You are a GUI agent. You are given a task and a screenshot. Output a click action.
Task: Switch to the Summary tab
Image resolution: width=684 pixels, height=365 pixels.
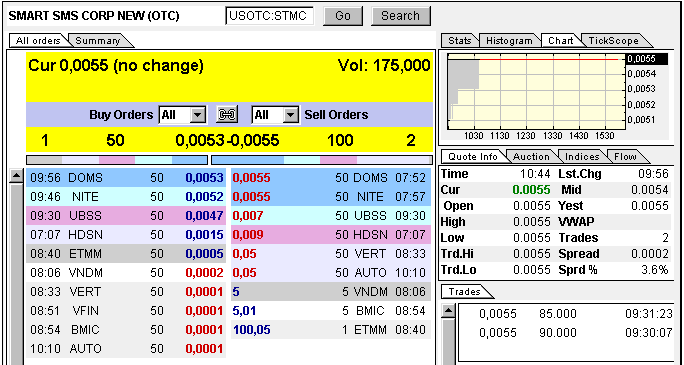(98, 41)
